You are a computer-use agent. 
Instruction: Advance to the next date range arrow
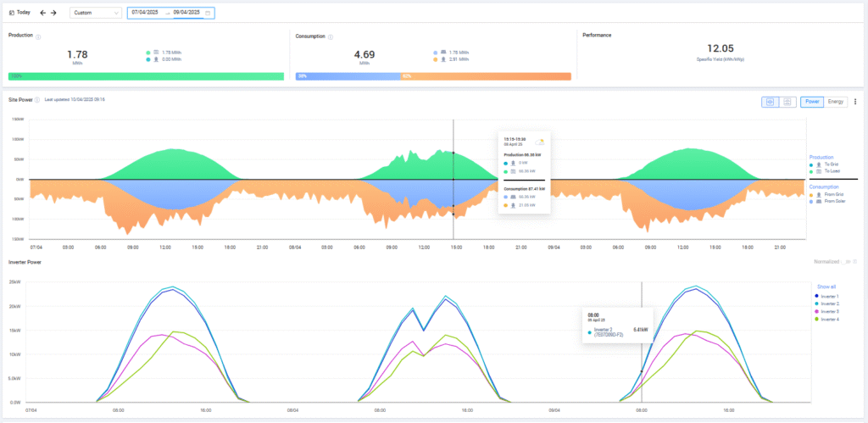pos(53,13)
